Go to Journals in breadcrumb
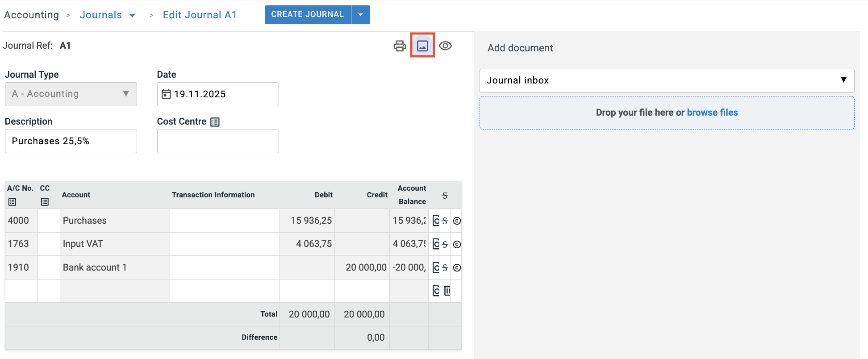Screen dimensions: 868x359 (x=100, y=15)
